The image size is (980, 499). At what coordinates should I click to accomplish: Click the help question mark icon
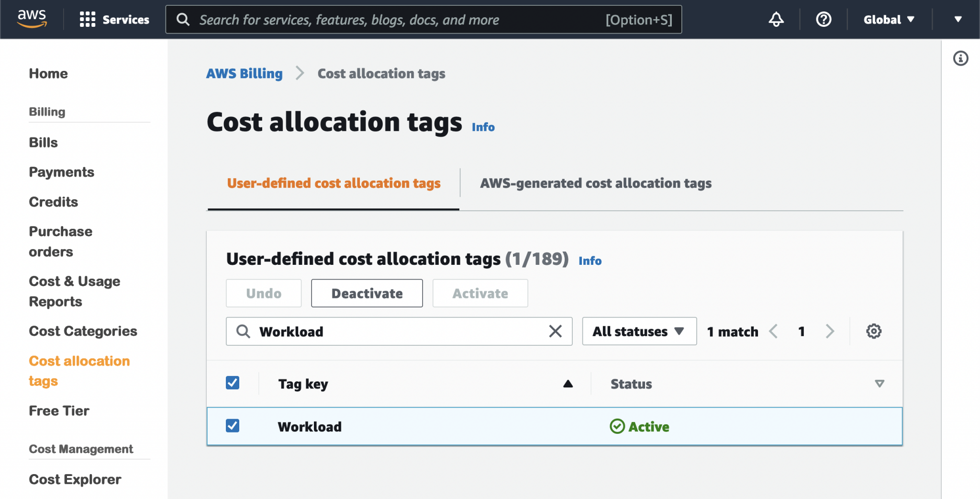[823, 20]
